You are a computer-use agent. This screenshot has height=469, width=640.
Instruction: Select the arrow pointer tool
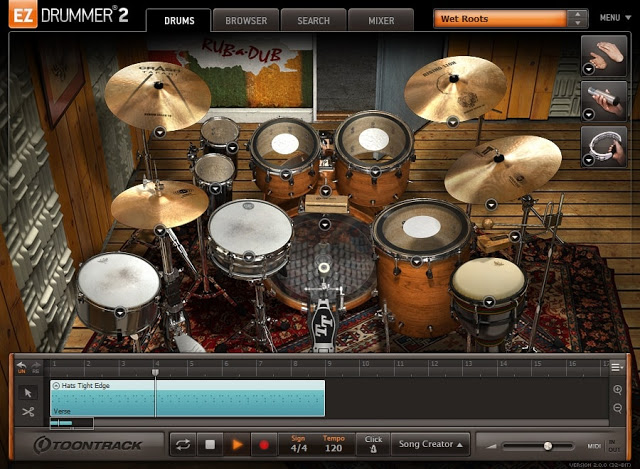[x=28, y=393]
